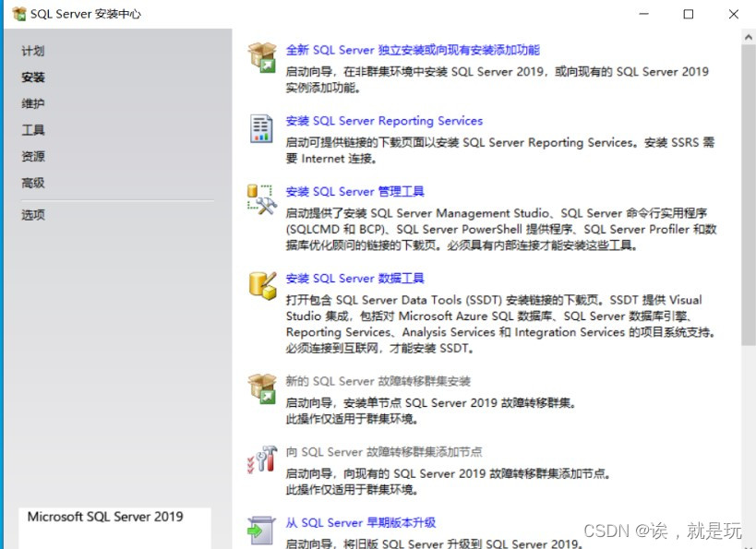This screenshot has height=549, width=756.
Task: Open 全新 SQL Server 独立安装 link
Action: 413,50
